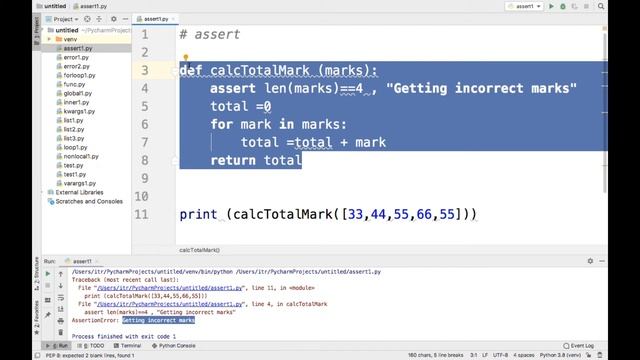
Task: Open the Python Console tool window
Action: click(x=173, y=346)
